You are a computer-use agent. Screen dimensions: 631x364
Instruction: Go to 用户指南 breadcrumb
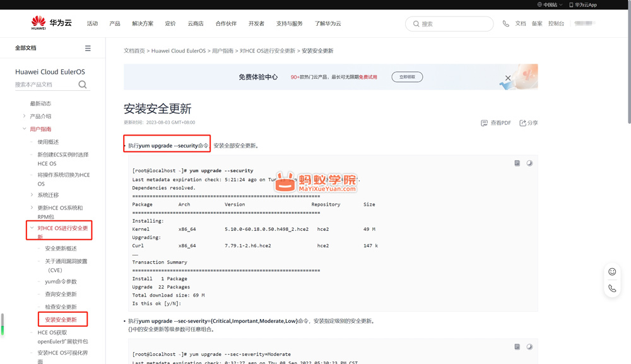223,50
